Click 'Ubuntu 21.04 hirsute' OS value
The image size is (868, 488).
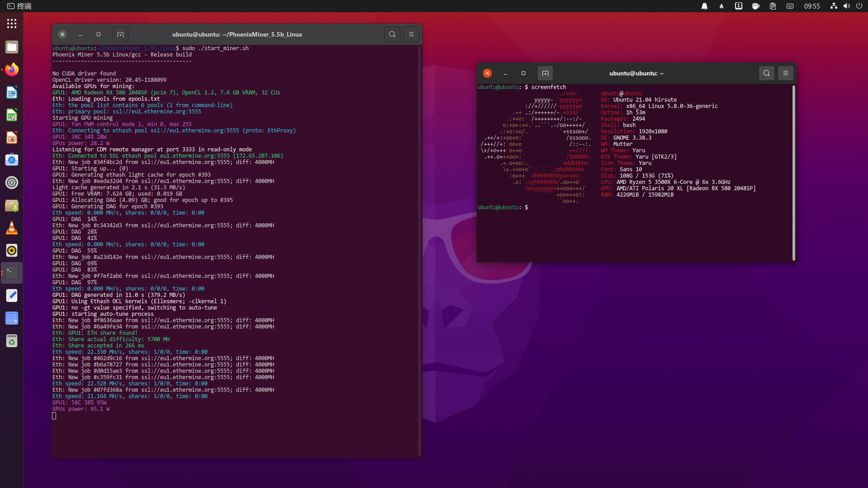pos(645,100)
